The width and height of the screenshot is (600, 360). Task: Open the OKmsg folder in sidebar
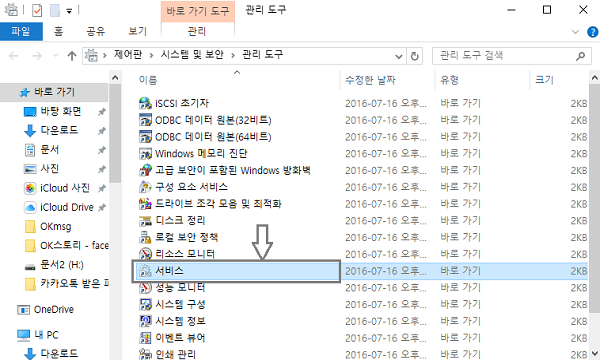click(x=48, y=226)
